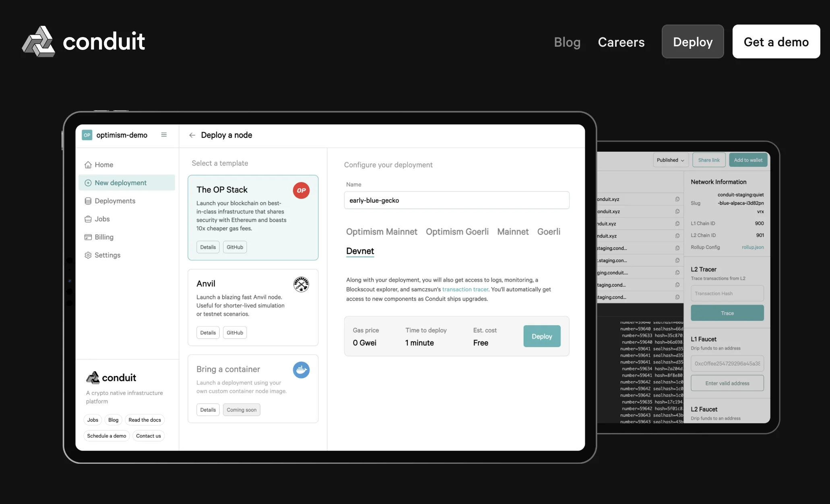Screen dimensions: 830x504
Task: Select New deployment in the sidebar
Action: pos(127,183)
